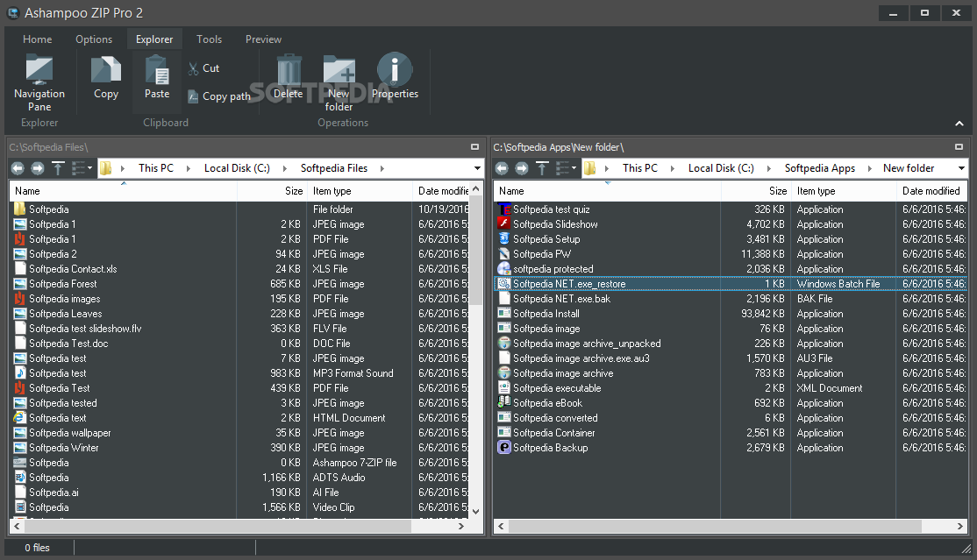The image size is (977, 560).
Task: Sort right pane by Date modified
Action: [931, 191]
